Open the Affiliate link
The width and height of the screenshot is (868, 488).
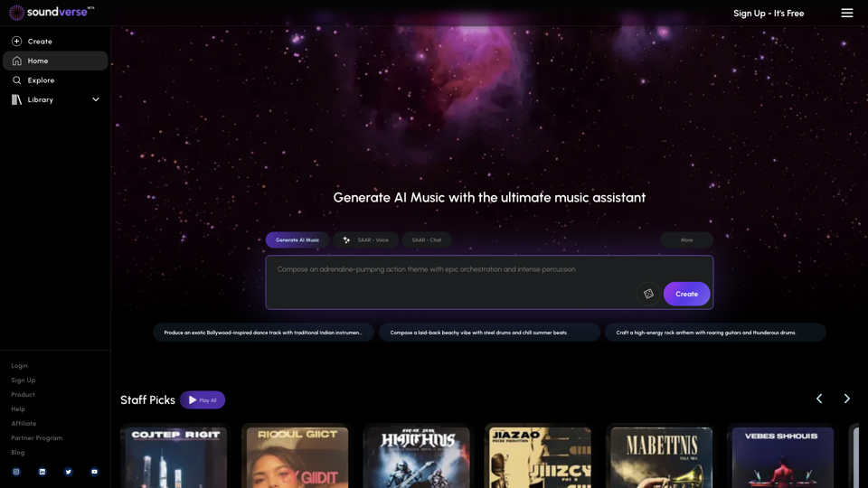24,423
